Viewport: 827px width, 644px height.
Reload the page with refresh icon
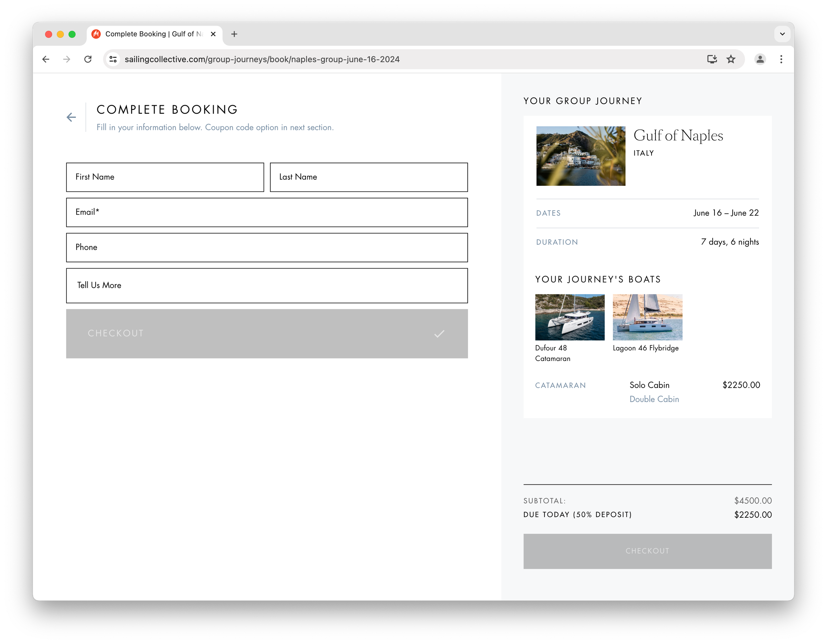click(88, 59)
